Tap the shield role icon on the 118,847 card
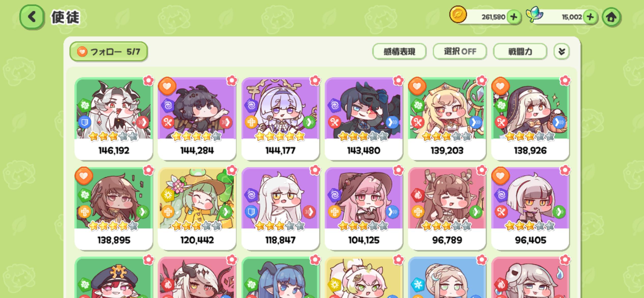Image resolution: width=644 pixels, height=298 pixels. click(251, 212)
